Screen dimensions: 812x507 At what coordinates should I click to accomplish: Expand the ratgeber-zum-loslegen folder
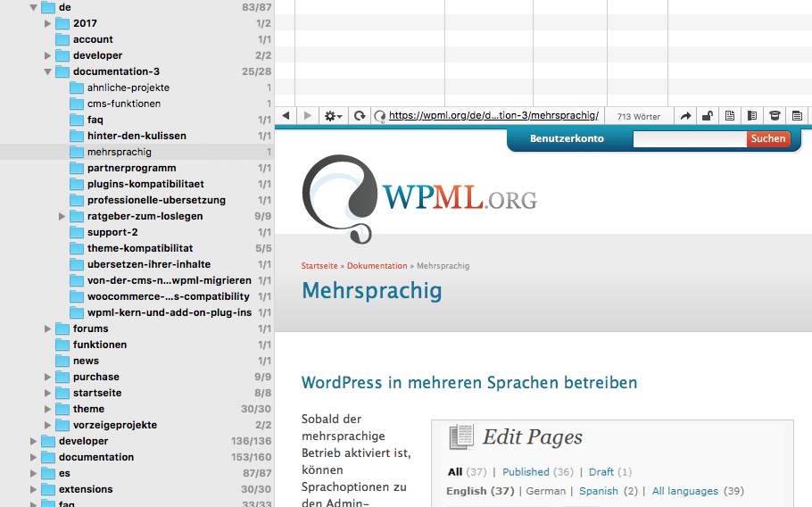tap(62, 216)
